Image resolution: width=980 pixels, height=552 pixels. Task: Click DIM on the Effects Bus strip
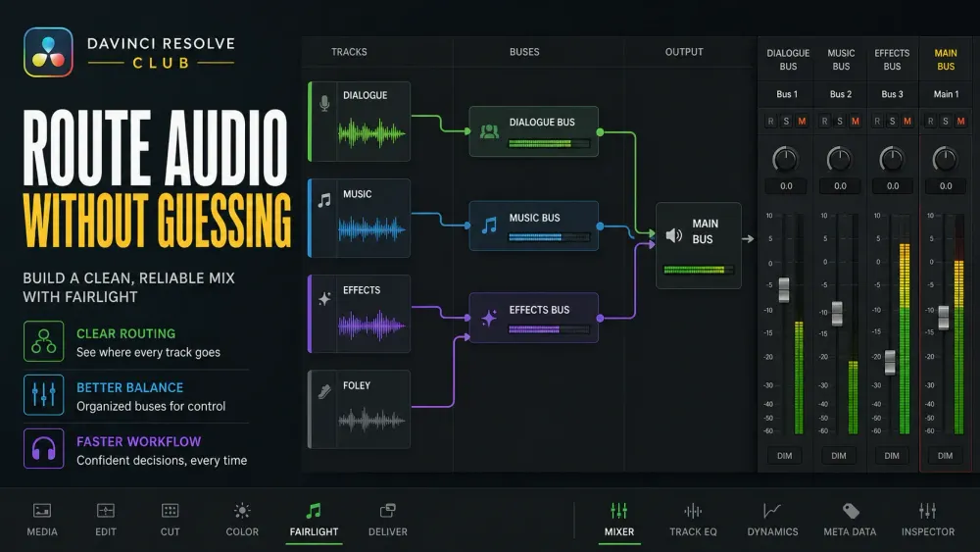[x=892, y=456]
